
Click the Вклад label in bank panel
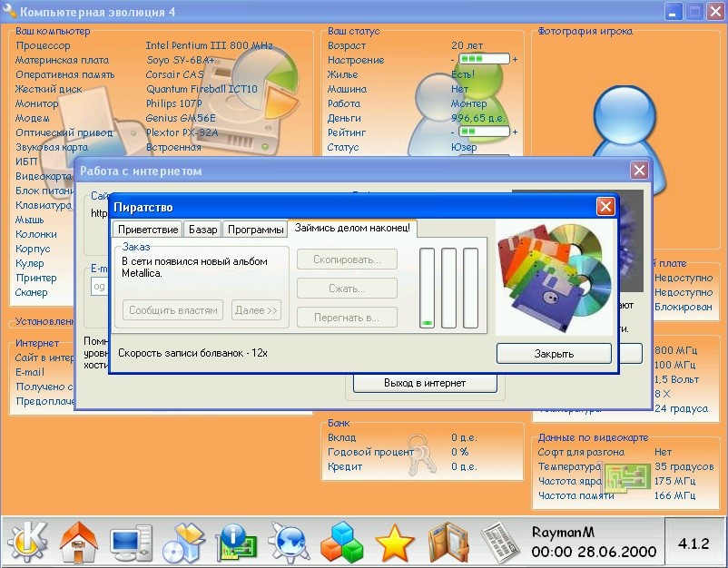tap(341, 437)
